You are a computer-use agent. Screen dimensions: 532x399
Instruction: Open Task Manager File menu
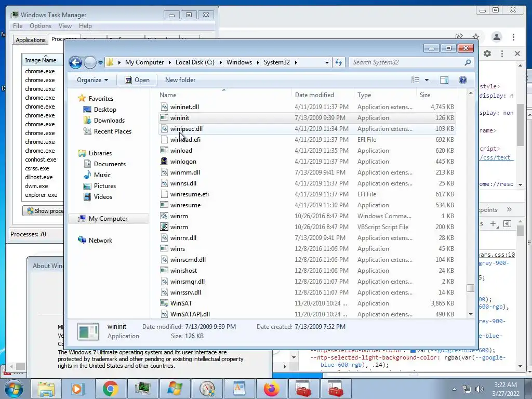pos(18,26)
